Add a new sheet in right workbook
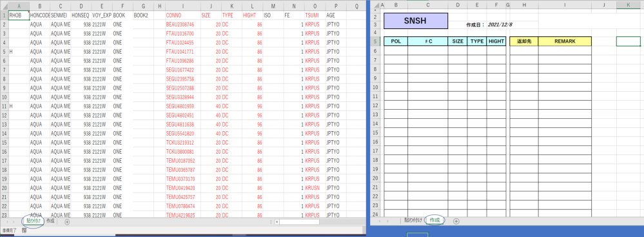The height and width of the screenshot is (237, 644). coord(456,221)
